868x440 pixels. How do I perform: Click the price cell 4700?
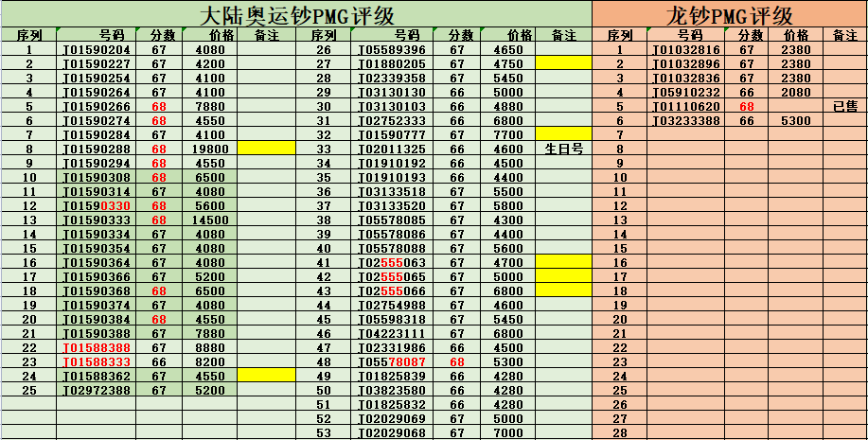click(x=508, y=262)
